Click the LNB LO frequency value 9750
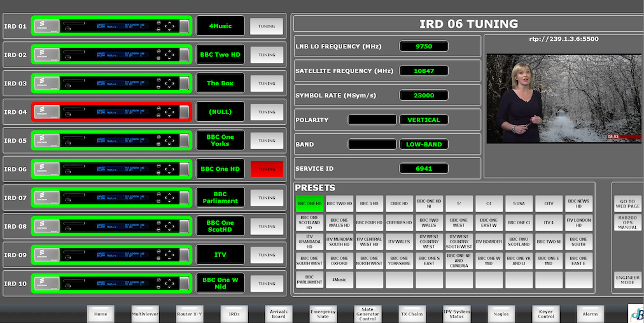 (424, 47)
